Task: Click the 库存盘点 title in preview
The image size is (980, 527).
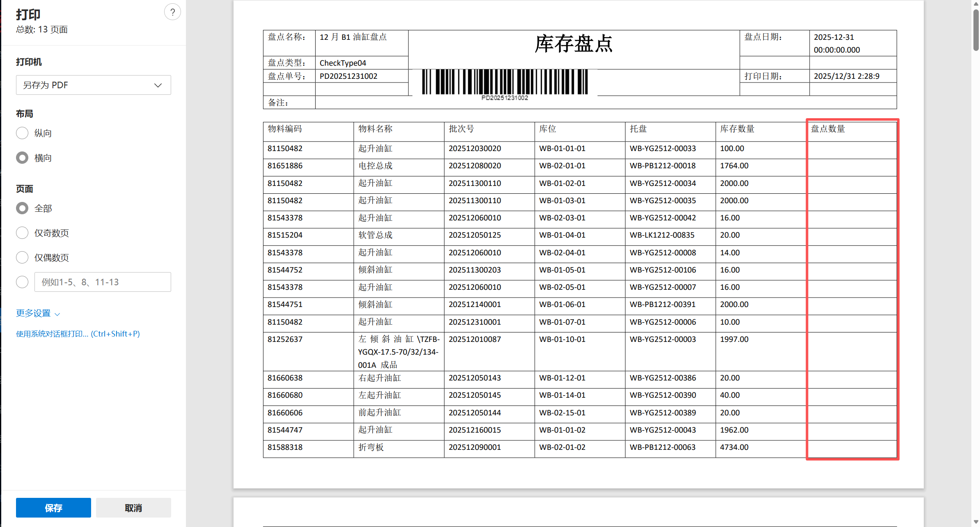Action: pos(573,44)
